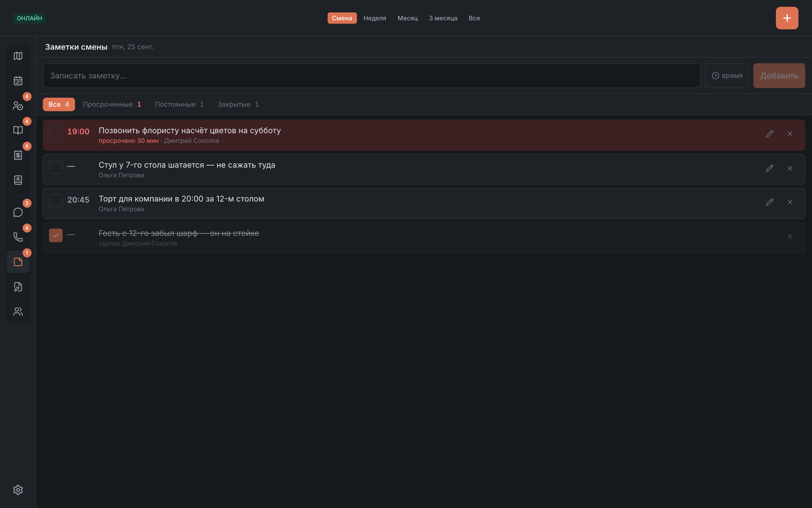
Task: Click the Добавить button
Action: tap(779, 76)
